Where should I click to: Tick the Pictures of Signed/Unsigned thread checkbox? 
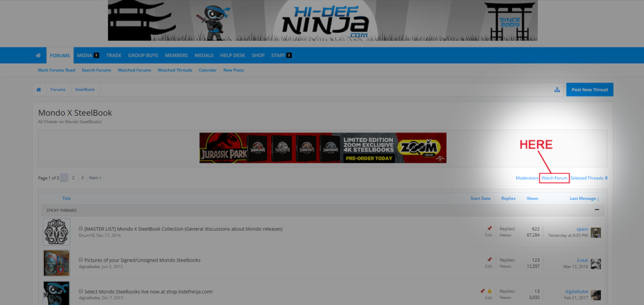[81, 260]
